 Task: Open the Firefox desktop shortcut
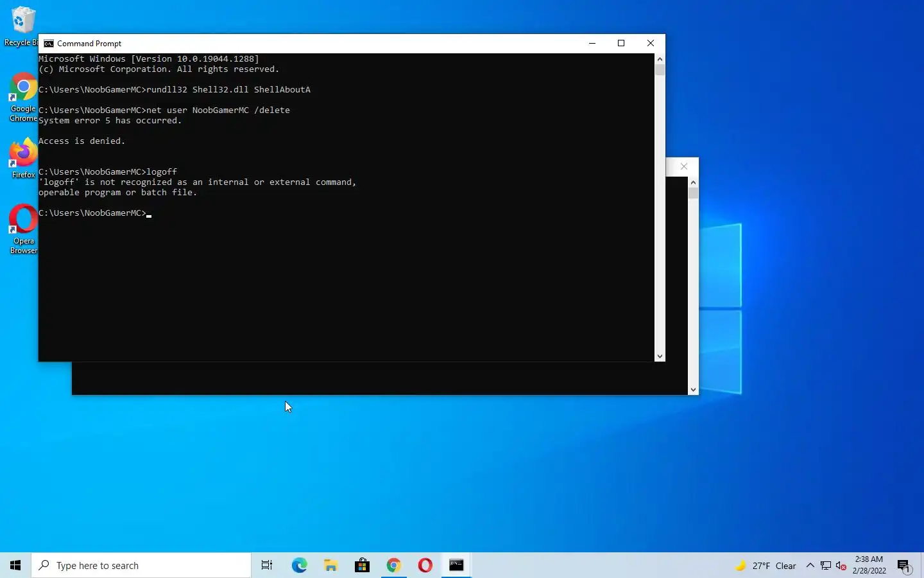click(x=23, y=158)
